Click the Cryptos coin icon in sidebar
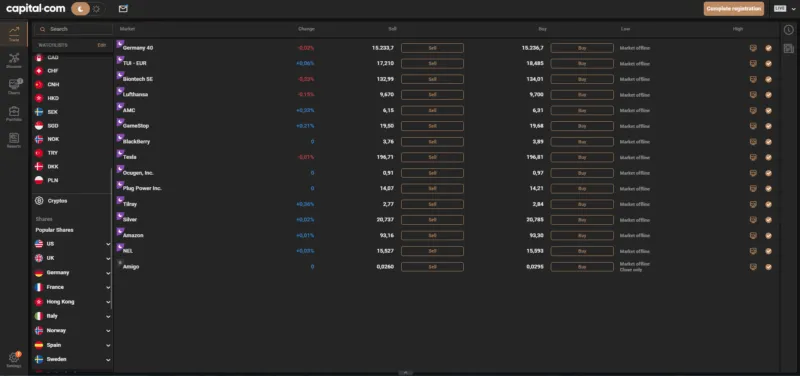The image size is (800, 376). [x=39, y=201]
